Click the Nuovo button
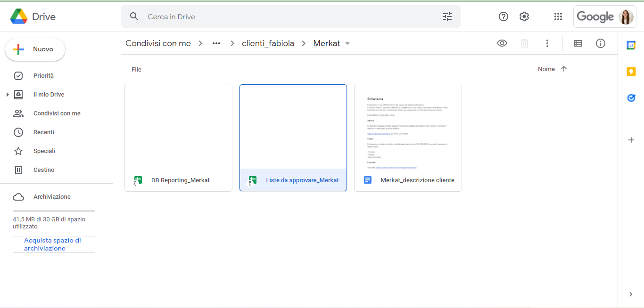 [35, 49]
